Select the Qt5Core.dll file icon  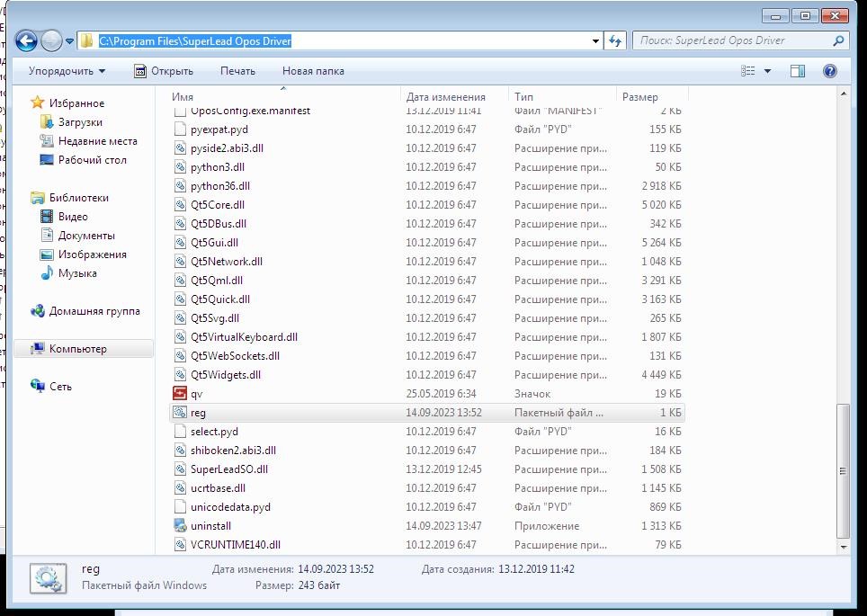180,205
